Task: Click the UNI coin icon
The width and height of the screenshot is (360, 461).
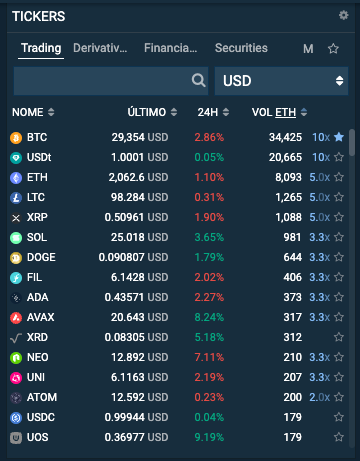Action: 16,377
